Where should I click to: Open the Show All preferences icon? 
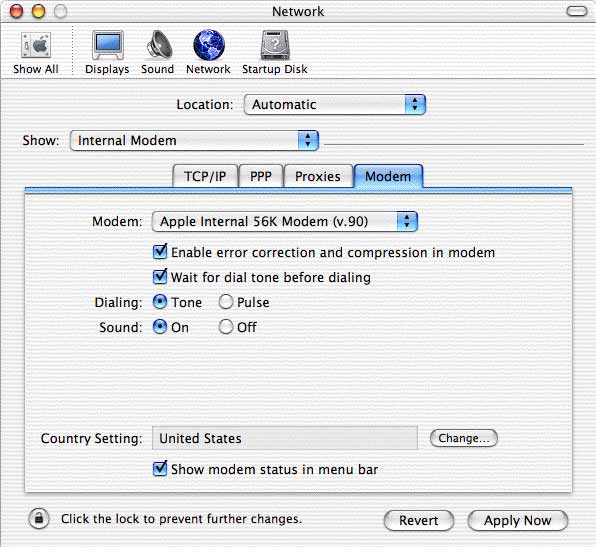point(36,46)
